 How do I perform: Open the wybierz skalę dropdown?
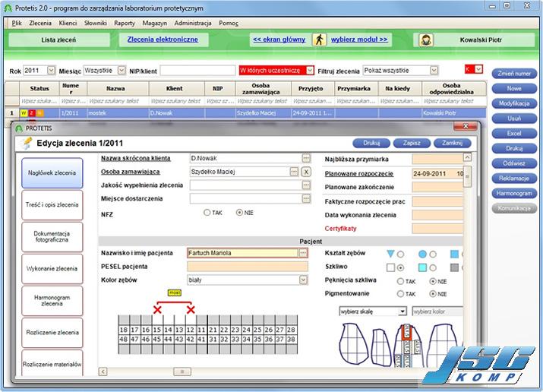point(402,311)
